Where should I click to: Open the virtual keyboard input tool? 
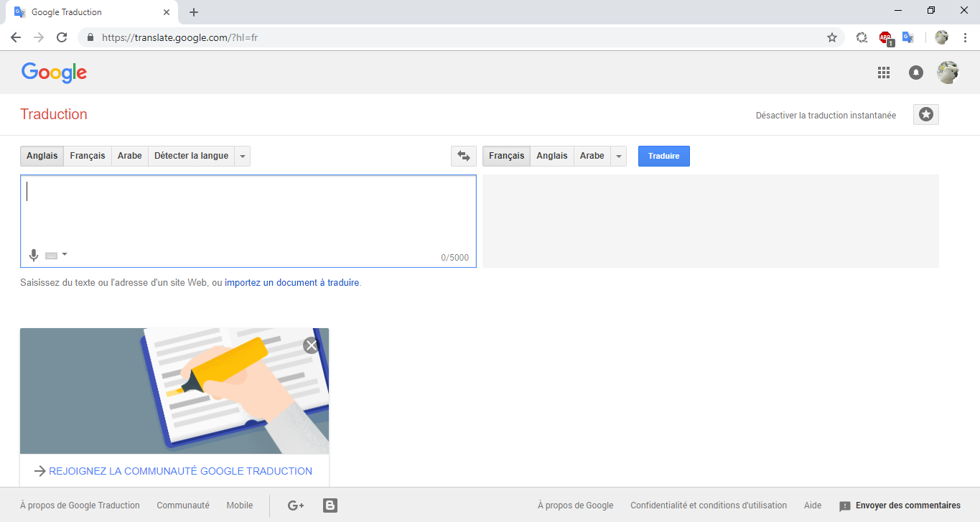[51, 256]
